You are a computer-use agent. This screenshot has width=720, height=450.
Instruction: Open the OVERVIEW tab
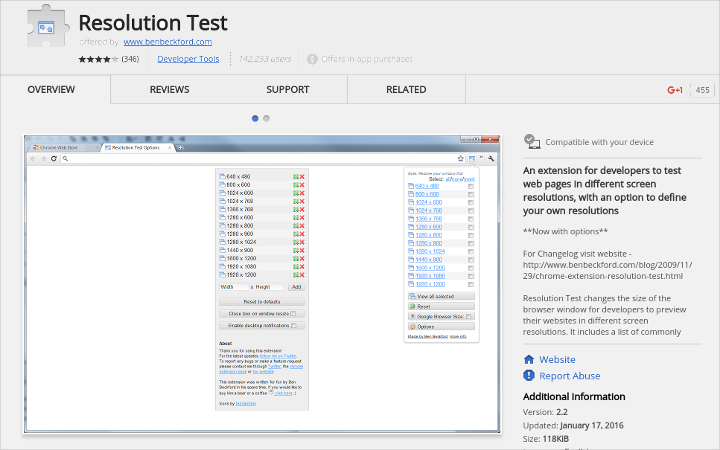point(51,90)
